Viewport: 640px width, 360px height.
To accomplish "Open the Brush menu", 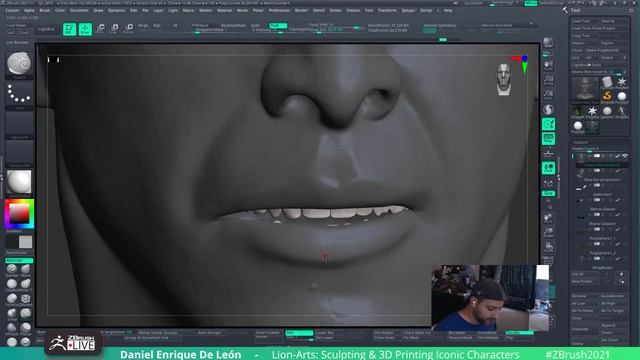I will coord(44,10).
